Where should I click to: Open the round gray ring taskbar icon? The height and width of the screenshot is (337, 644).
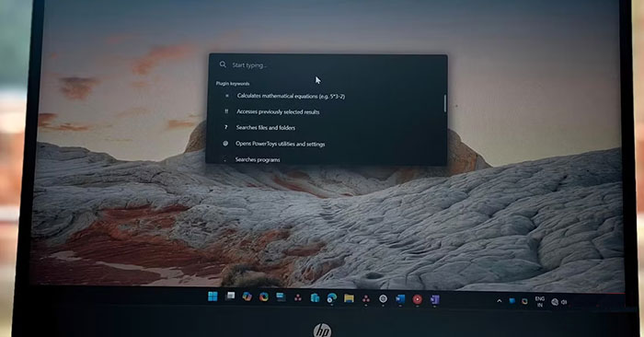pos(384,298)
